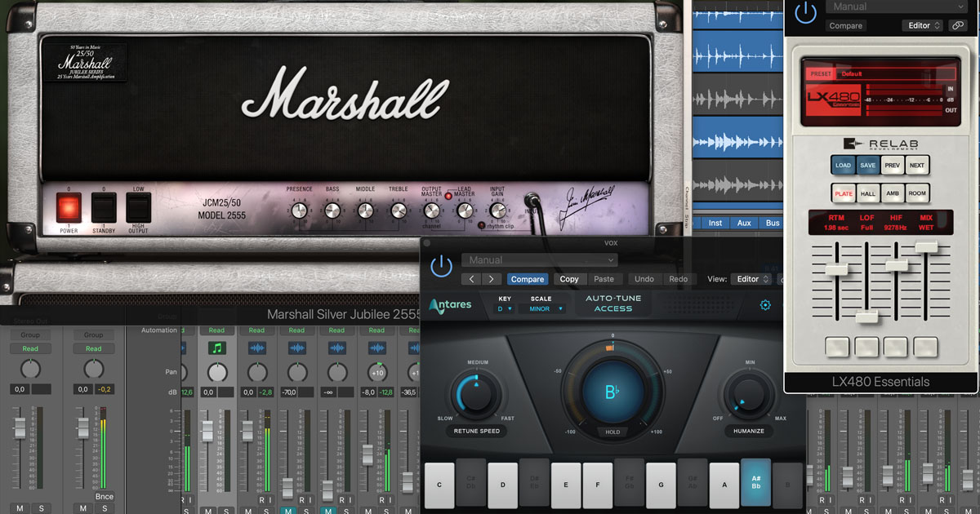The image size is (980, 514).
Task: Click the Presence knob on the Marshall amp
Action: tap(300, 210)
